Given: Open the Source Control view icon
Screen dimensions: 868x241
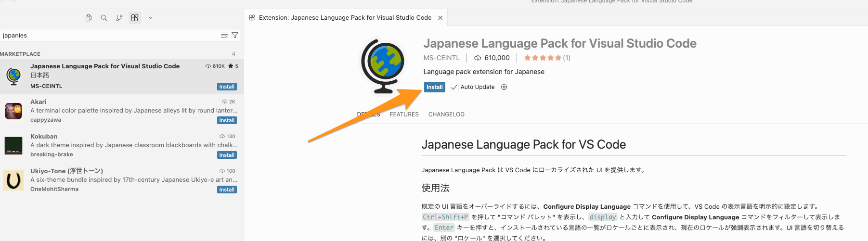Looking at the screenshot, I should (x=119, y=18).
